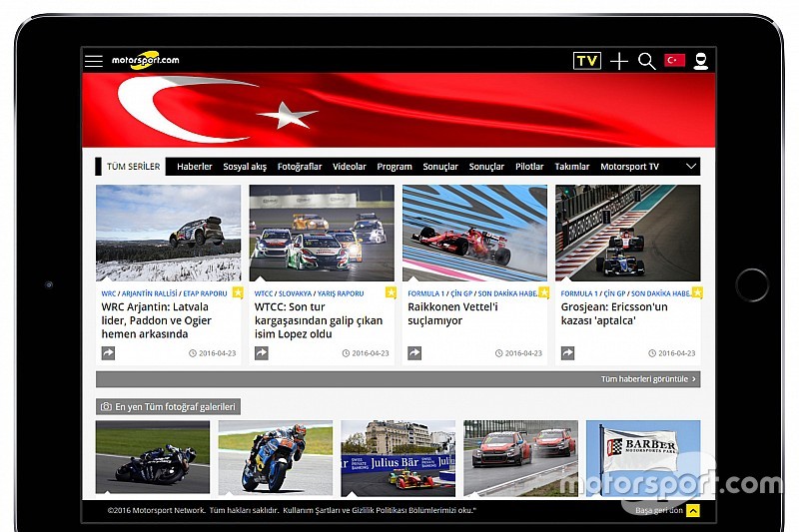The height and width of the screenshot is (532, 799).
Task: Click the photo gallery camera icon
Action: [106, 407]
